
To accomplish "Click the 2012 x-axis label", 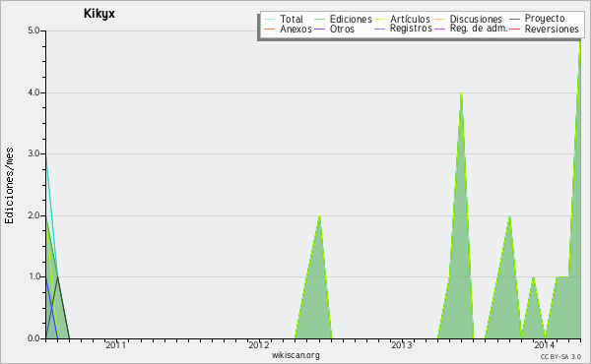I will [x=258, y=344].
